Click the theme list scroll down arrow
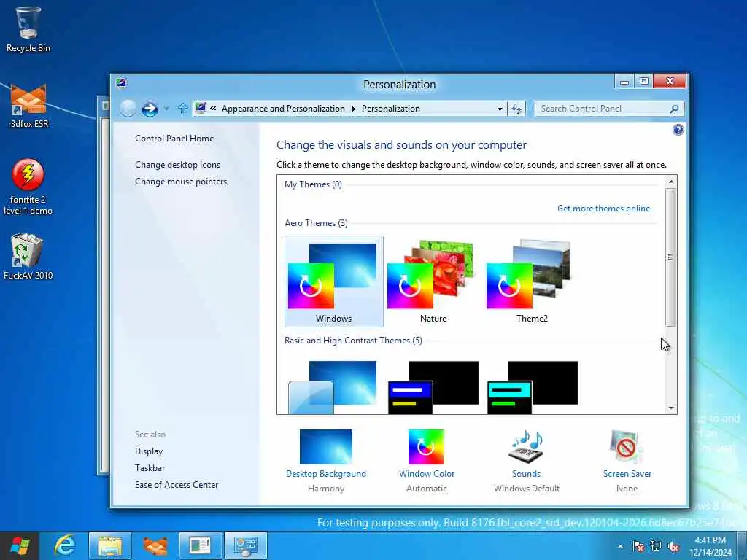747x560 pixels. [671, 408]
